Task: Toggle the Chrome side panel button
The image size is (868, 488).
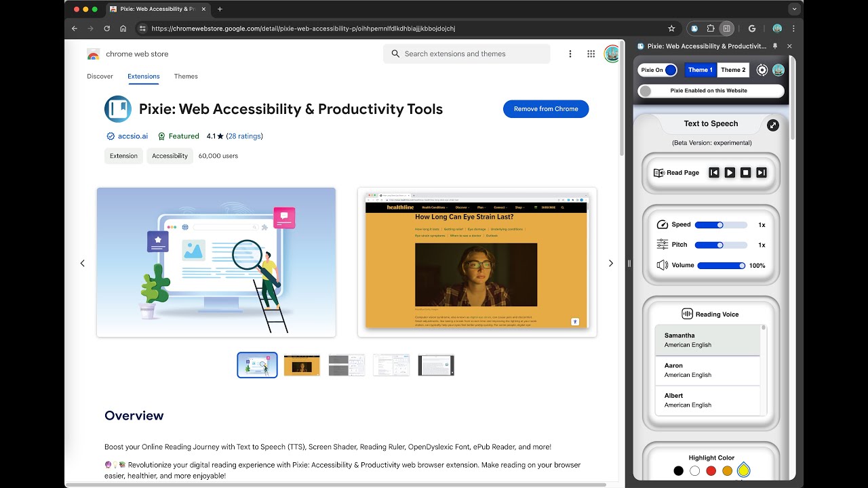Action: click(x=726, y=28)
